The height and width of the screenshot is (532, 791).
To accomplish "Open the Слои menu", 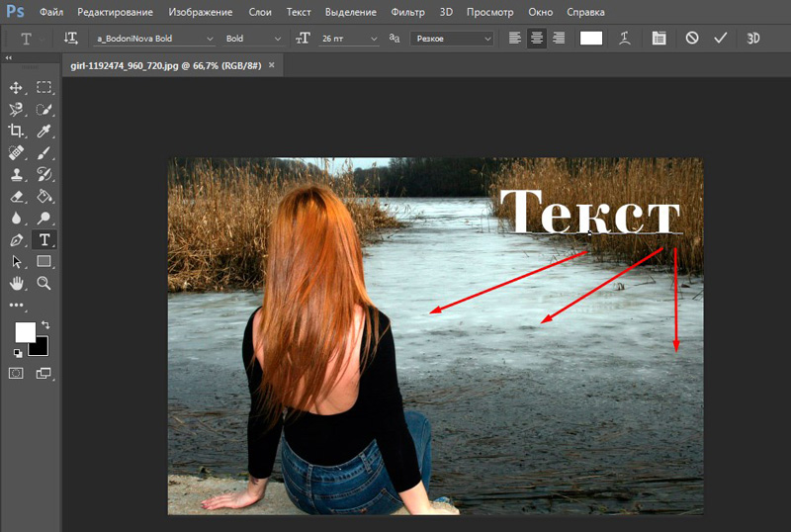I will 260,12.
